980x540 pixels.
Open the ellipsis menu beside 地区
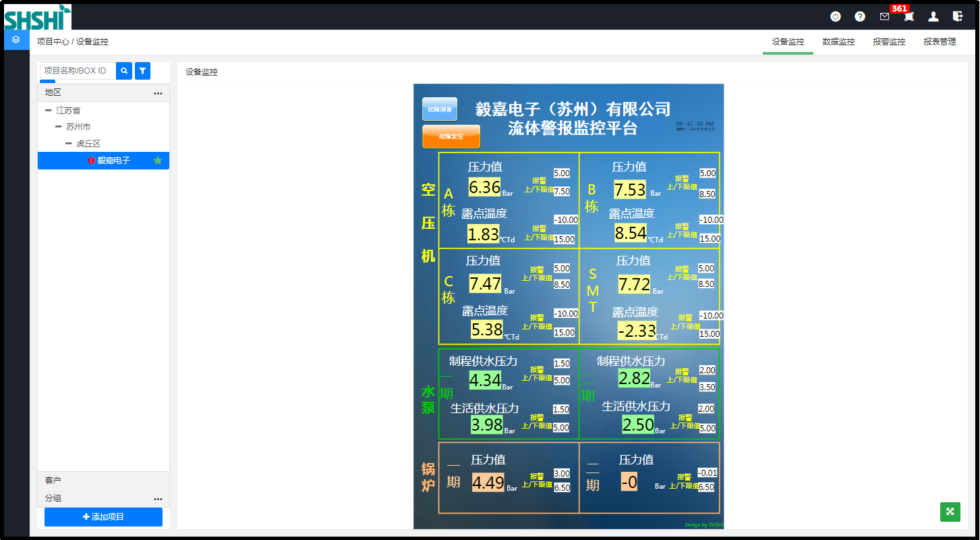[x=158, y=93]
